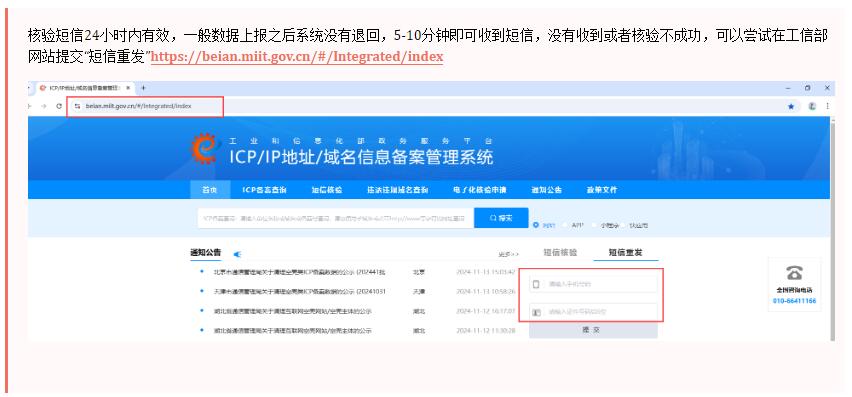
Task: Click the browser forward arrow
Action: click(44, 106)
